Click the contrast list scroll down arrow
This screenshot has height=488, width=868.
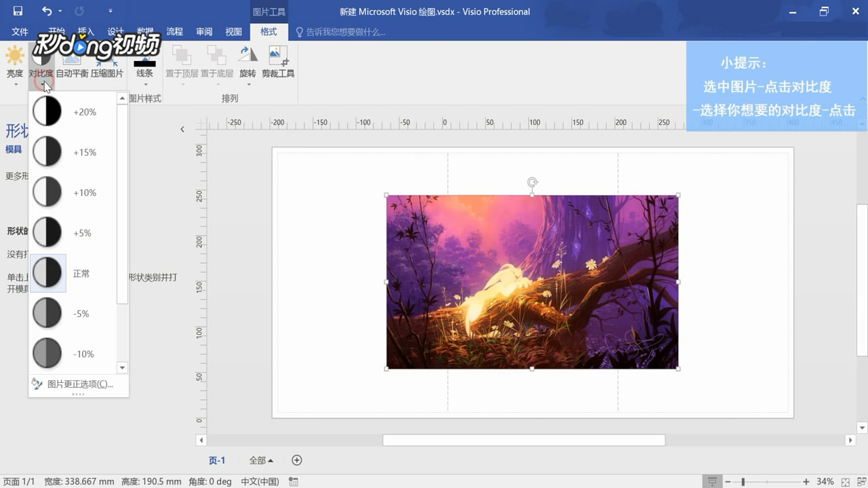tap(122, 367)
